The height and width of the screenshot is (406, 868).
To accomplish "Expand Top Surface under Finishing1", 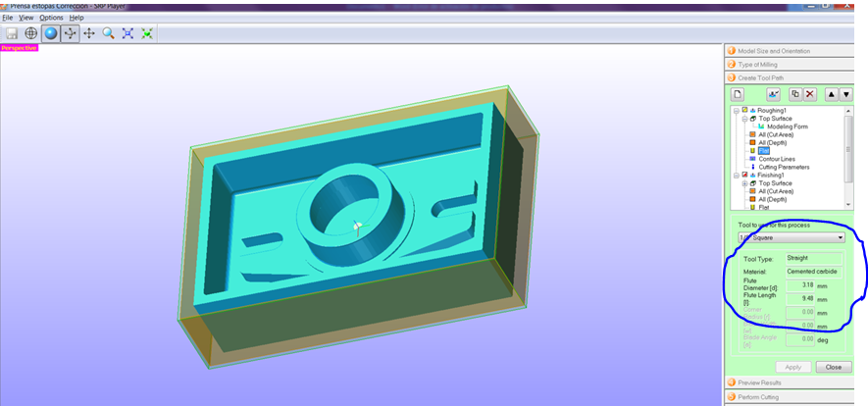I will [744, 183].
